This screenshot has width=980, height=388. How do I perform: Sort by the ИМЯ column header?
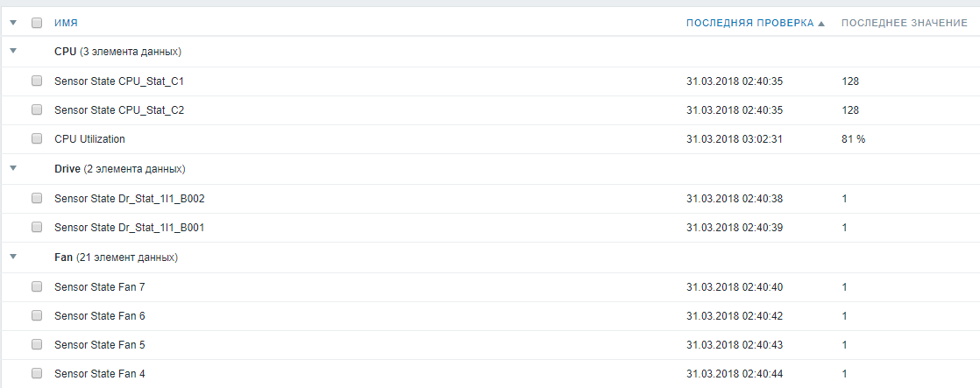[67, 23]
